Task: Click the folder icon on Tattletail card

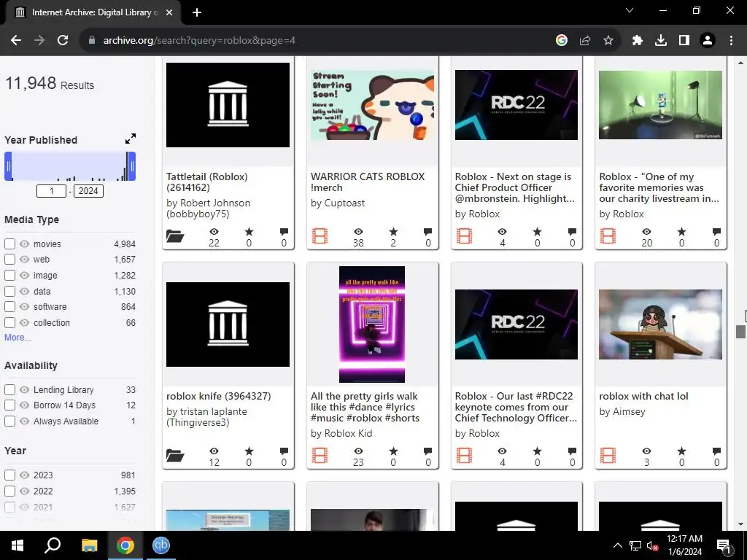Action: tap(175, 236)
